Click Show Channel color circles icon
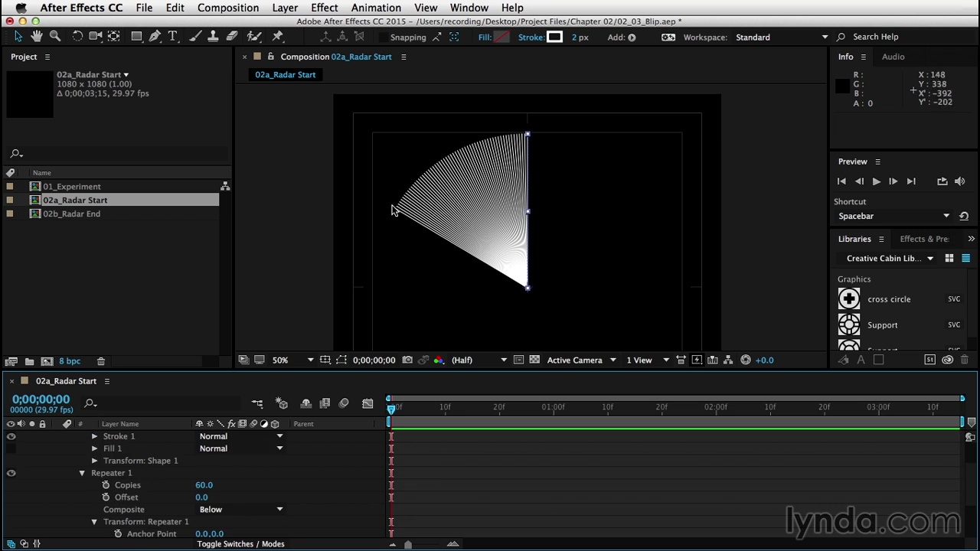This screenshot has height=551, width=980. pos(439,360)
